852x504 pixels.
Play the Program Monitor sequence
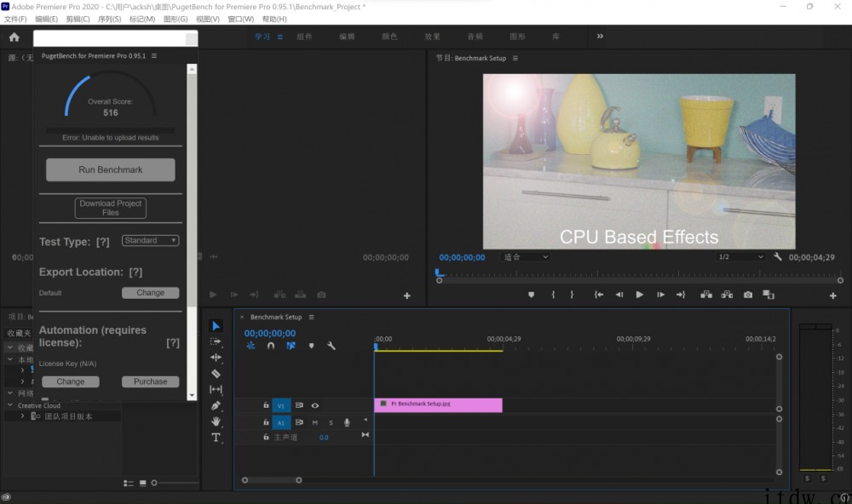[x=640, y=295]
